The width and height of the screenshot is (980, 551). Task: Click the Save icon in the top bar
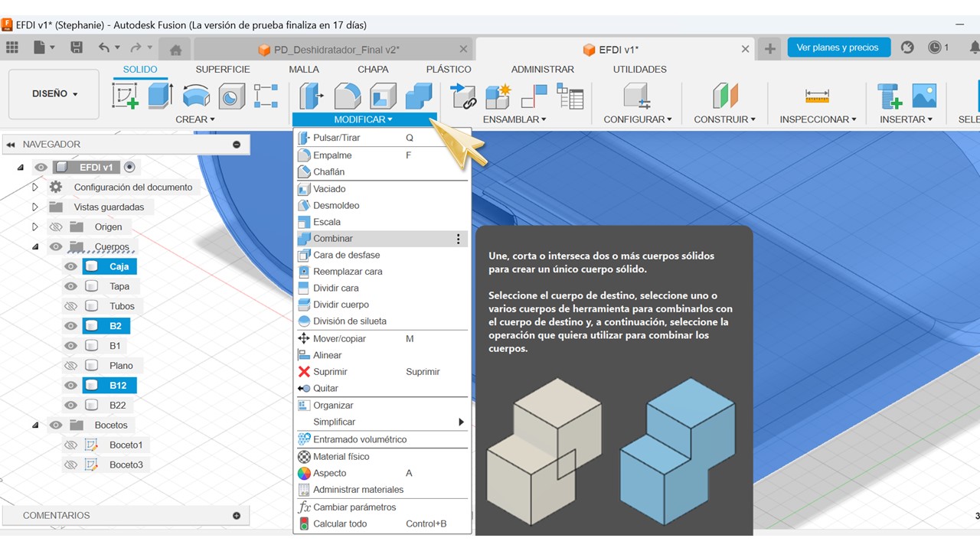tap(77, 47)
